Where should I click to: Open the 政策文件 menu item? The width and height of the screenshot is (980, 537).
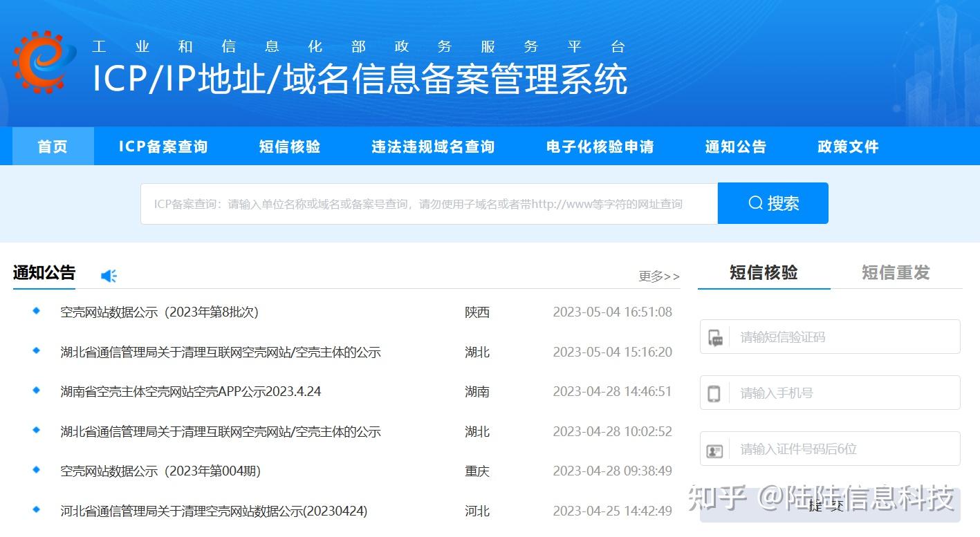[x=848, y=147]
